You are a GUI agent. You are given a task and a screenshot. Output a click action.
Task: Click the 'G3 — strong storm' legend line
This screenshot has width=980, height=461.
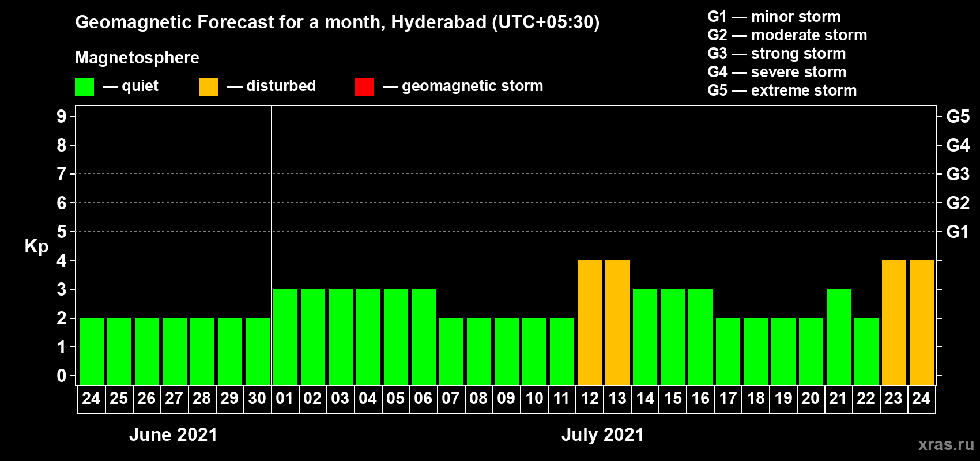777,54
